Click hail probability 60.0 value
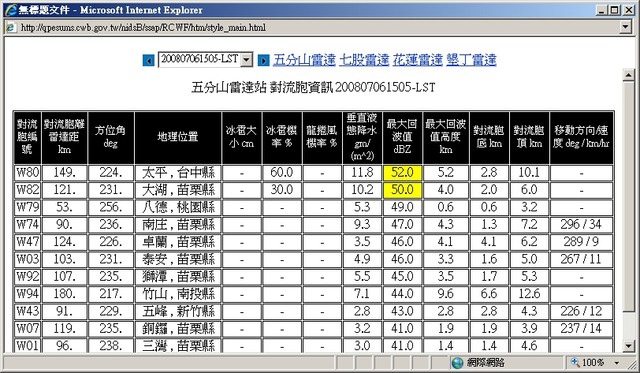 (282, 172)
